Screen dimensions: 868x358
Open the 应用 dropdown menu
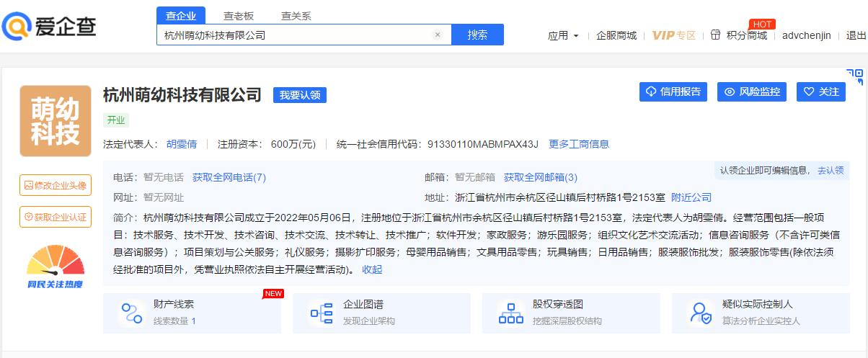pos(563,35)
